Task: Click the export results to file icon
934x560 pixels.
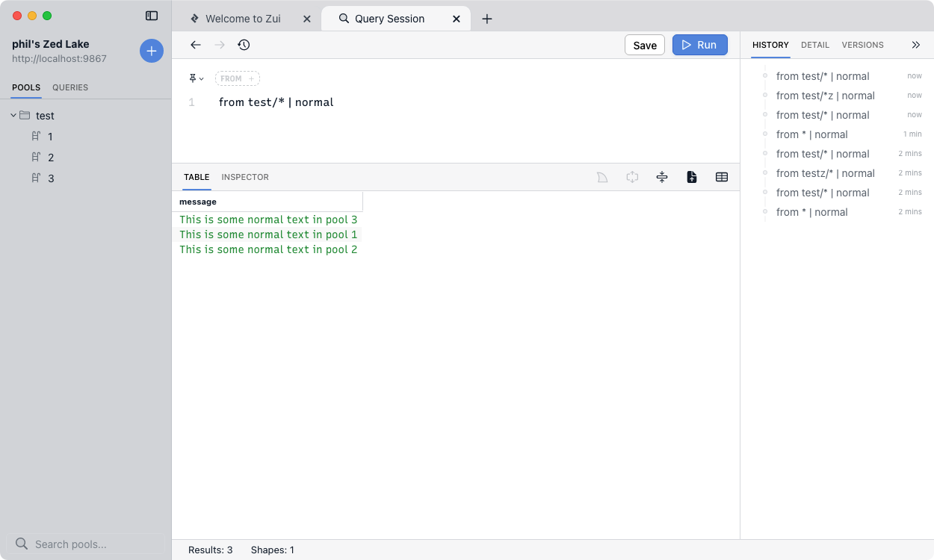Action: click(x=692, y=177)
